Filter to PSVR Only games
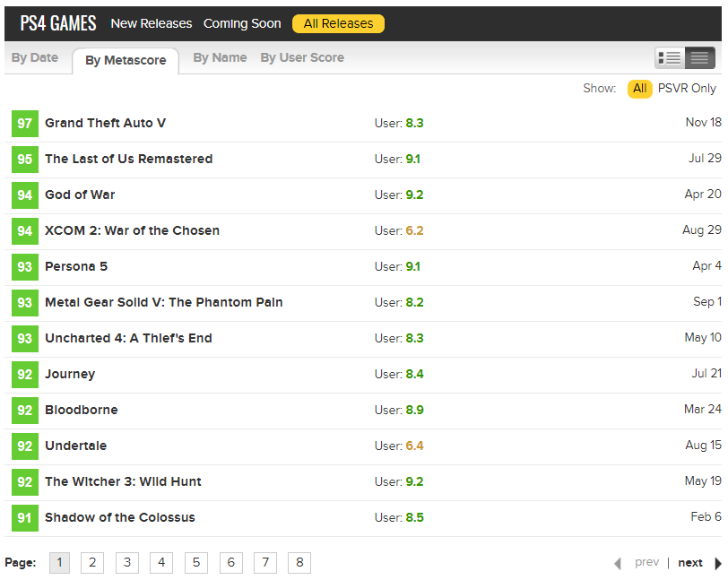 point(687,88)
